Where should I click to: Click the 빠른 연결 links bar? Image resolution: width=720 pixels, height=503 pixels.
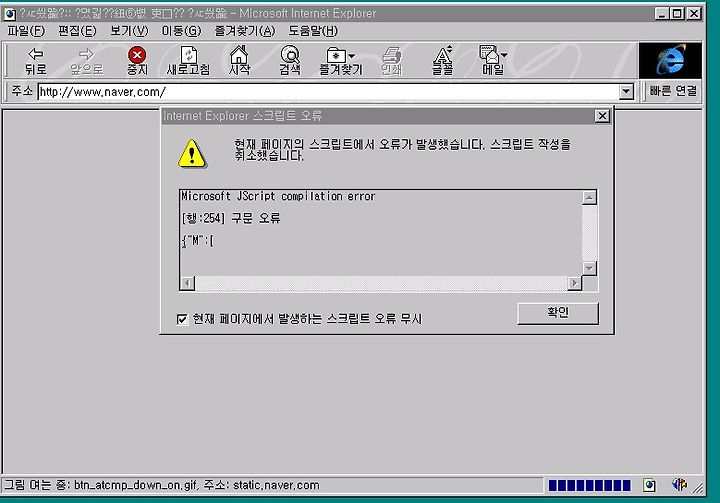point(673,91)
